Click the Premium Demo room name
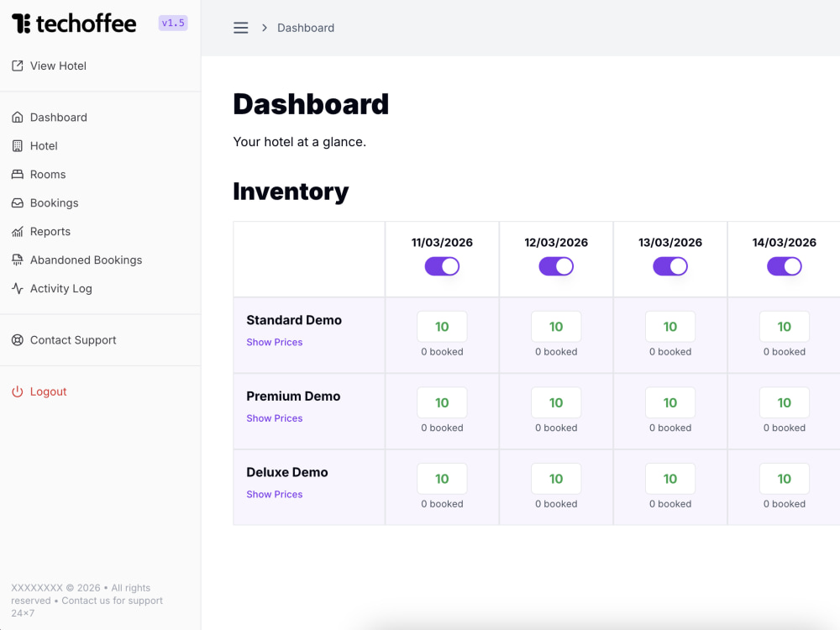 pyautogui.click(x=293, y=396)
